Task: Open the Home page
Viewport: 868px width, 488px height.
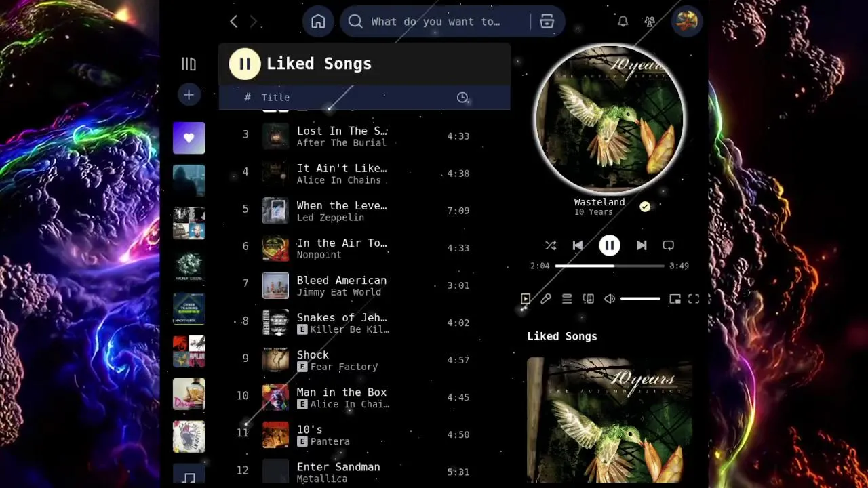Action: point(318,22)
